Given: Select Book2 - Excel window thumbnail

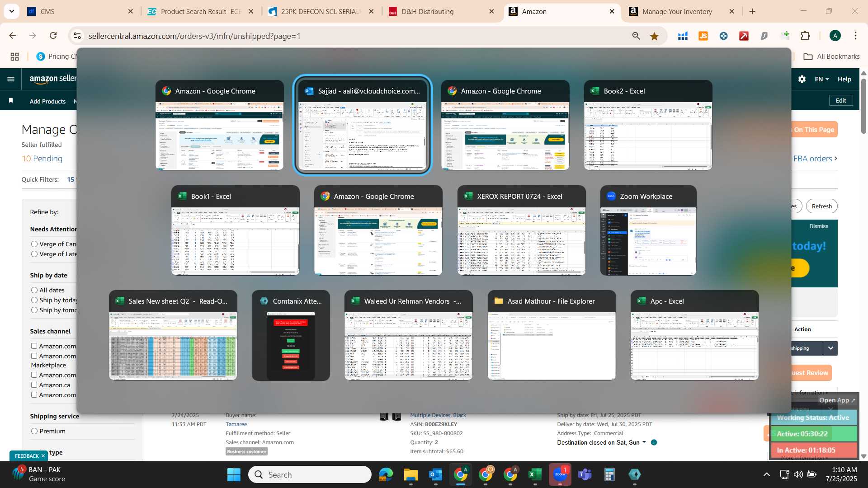Looking at the screenshot, I should (x=648, y=125).
